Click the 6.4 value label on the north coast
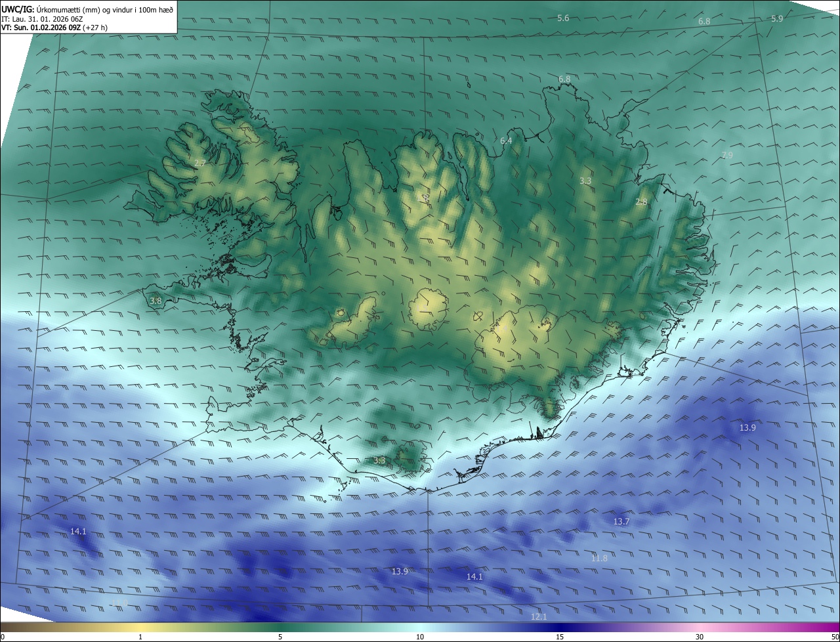The height and width of the screenshot is (642, 840). point(506,140)
